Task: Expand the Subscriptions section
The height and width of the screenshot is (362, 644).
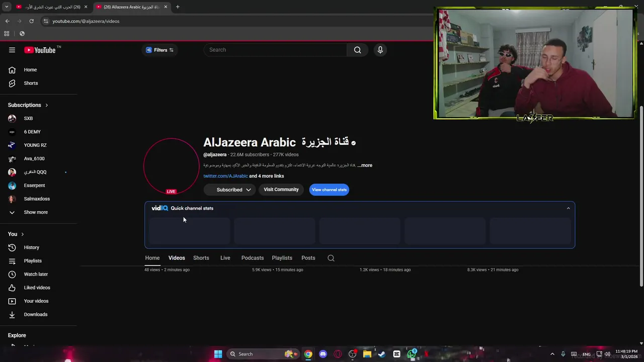Action: [x=28, y=105]
